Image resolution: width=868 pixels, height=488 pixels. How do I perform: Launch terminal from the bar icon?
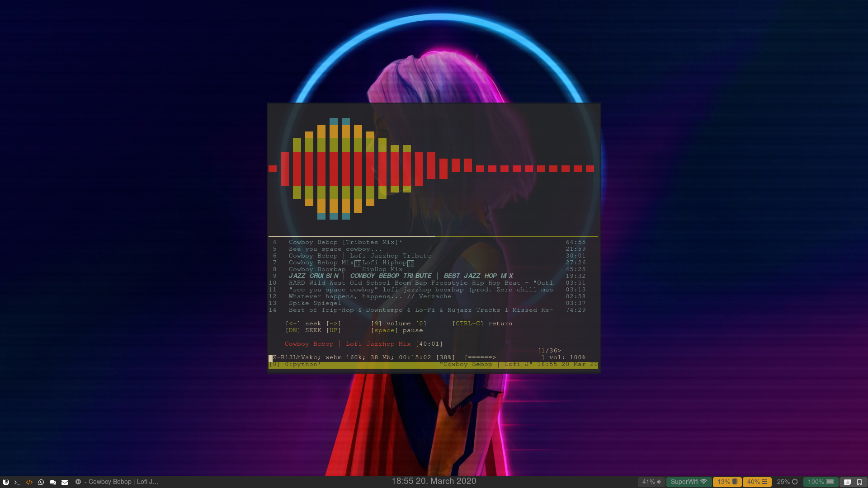click(x=18, y=482)
